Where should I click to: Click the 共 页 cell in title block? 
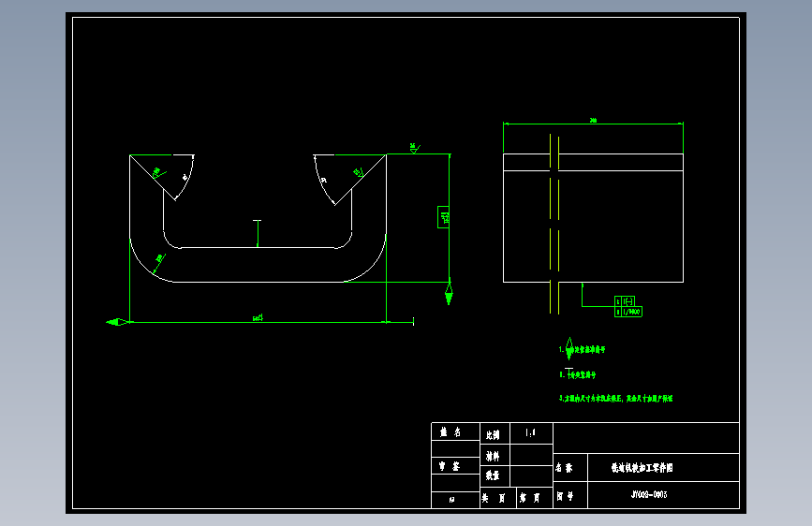[497, 498]
